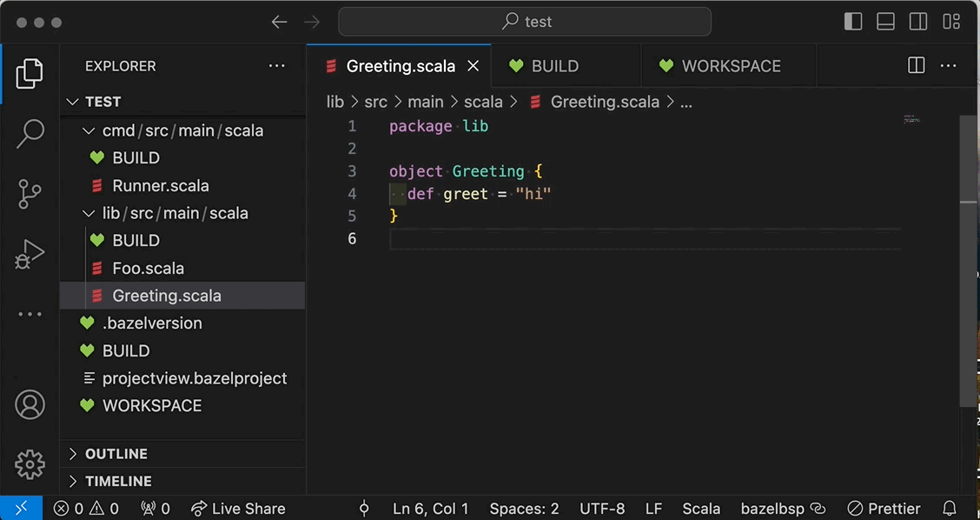The image size is (980, 520).
Task: Open Foo.scala in the explorer
Action: (182, 268)
